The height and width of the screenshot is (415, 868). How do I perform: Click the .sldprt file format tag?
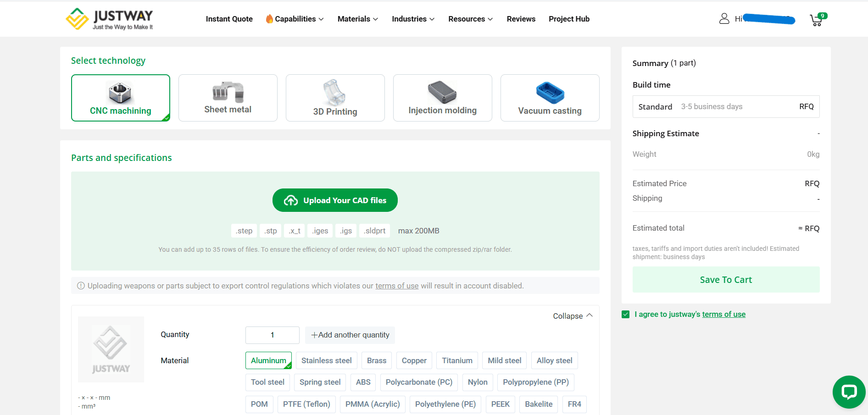coord(375,231)
